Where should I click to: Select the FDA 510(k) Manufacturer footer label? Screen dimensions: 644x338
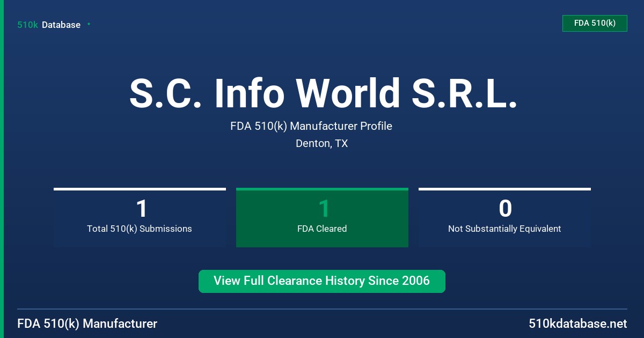(x=87, y=324)
